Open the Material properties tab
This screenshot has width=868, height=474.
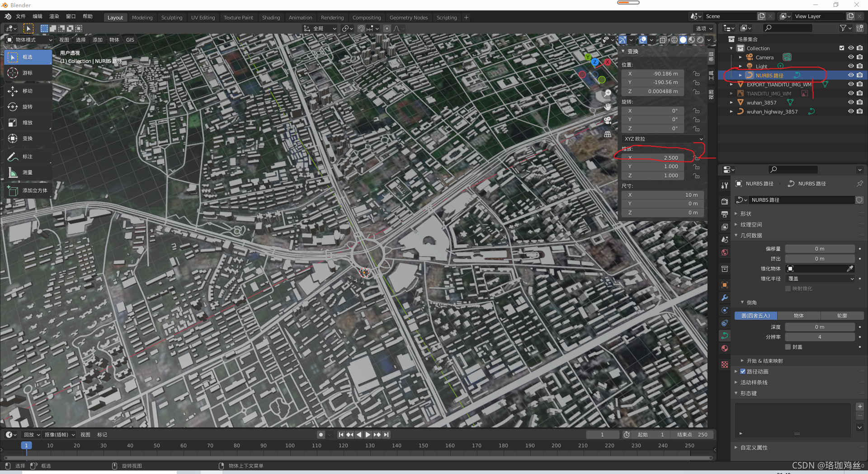tap(725, 348)
